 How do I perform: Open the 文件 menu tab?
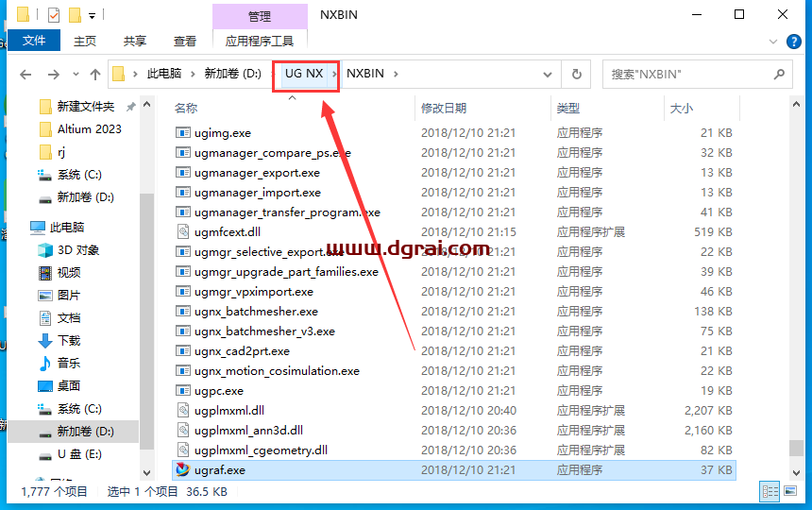pyautogui.click(x=34, y=41)
